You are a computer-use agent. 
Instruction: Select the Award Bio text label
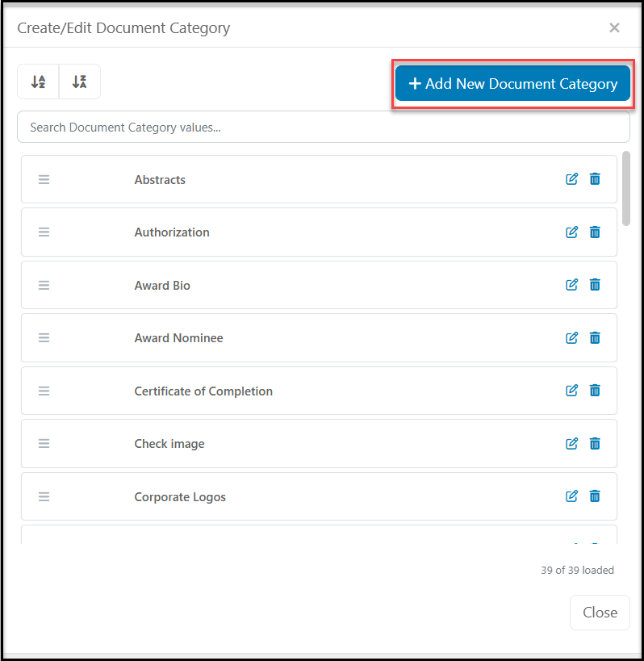[162, 286]
